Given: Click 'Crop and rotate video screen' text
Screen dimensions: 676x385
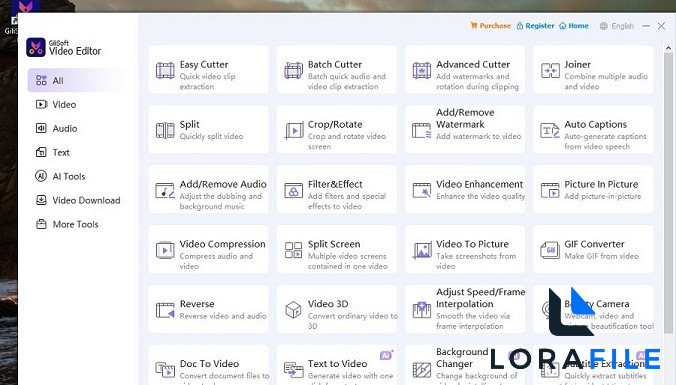Looking at the screenshot, I should pos(347,141).
